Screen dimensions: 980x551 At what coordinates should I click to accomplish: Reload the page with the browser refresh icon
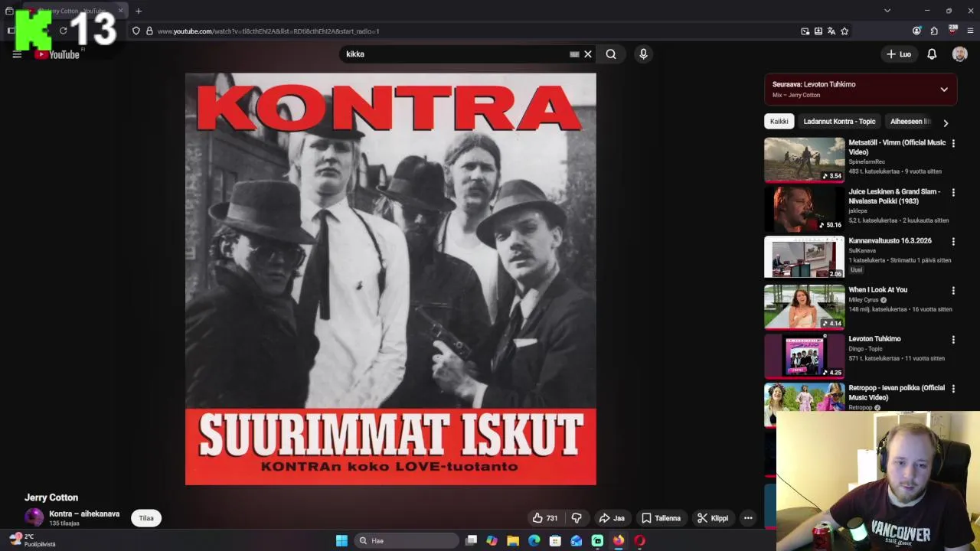pos(64,31)
